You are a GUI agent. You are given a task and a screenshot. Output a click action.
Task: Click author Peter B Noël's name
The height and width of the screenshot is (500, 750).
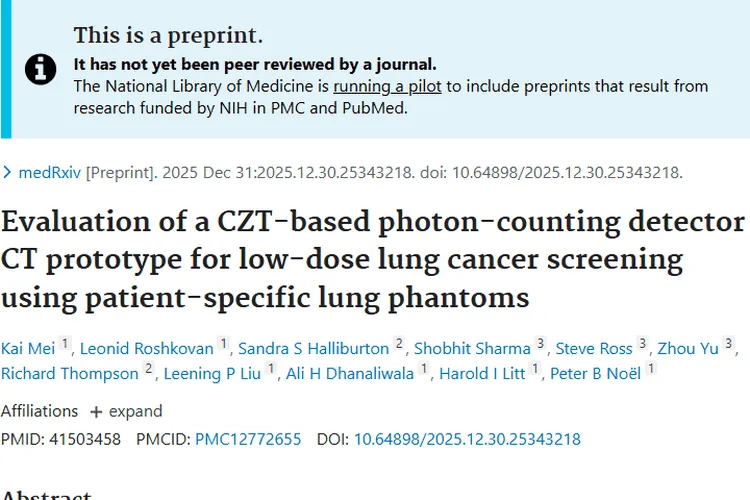[598, 373]
